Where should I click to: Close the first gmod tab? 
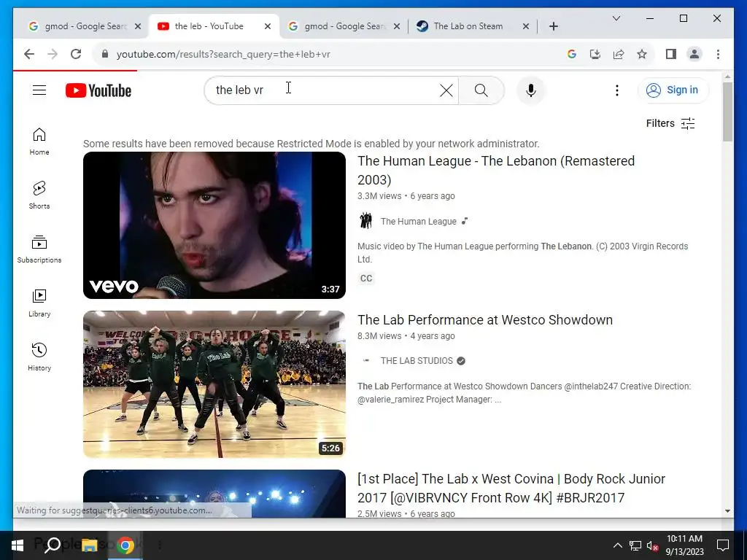pyautogui.click(x=138, y=26)
